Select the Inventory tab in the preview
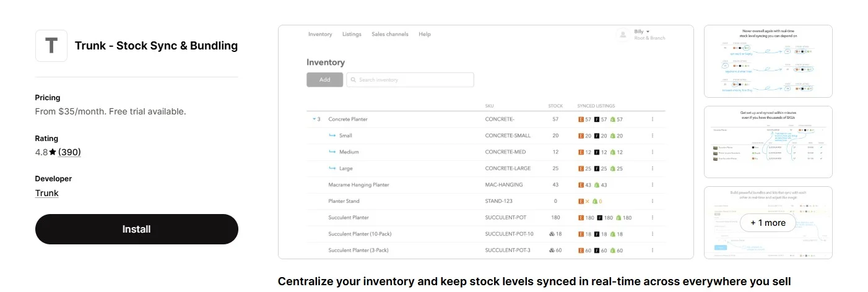 [320, 34]
